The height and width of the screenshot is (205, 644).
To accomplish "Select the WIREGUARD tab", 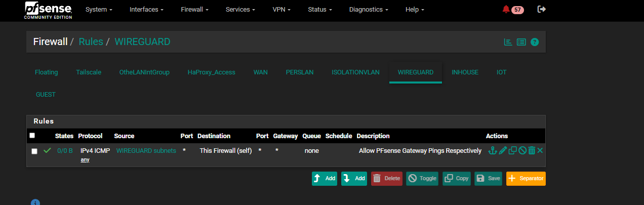I will pos(416,72).
